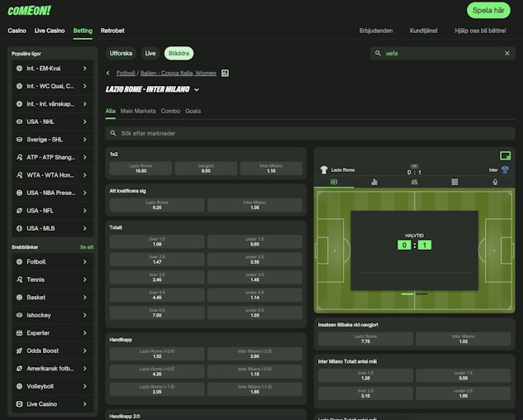Select Lazio Rome 7.75 in Insatsen tillbaka vid oavgjort

[x=365, y=339]
